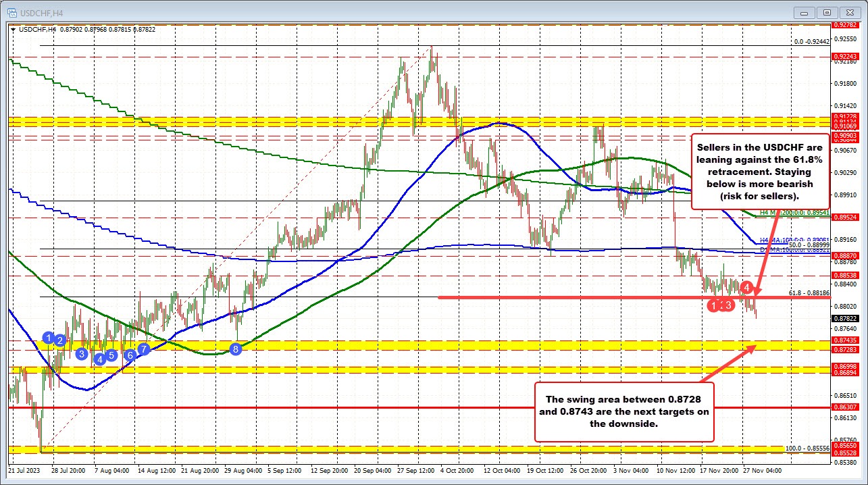Click the chart icon in the USDCHF title bar
Screen dimensions: 868x485
pyautogui.click(x=12, y=11)
